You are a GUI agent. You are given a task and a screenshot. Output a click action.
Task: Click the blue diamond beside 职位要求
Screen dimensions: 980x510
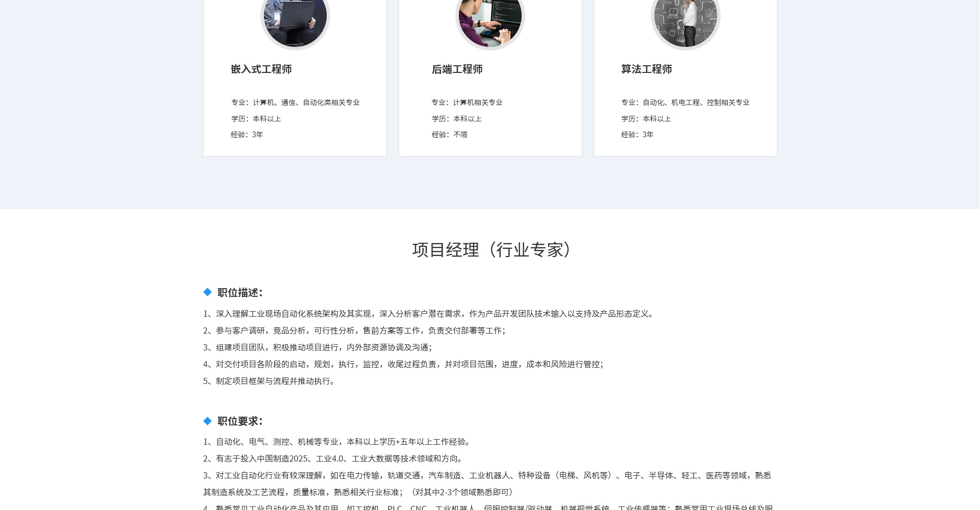click(x=207, y=421)
